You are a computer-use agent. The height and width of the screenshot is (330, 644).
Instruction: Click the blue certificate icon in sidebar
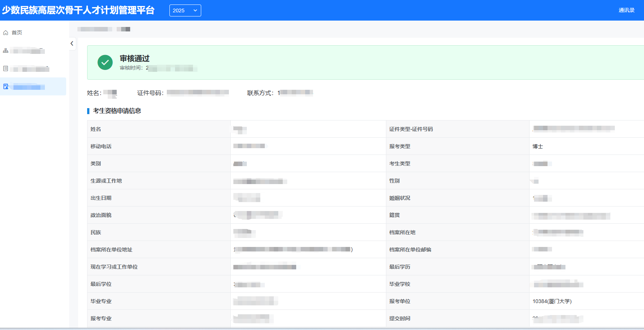6,86
